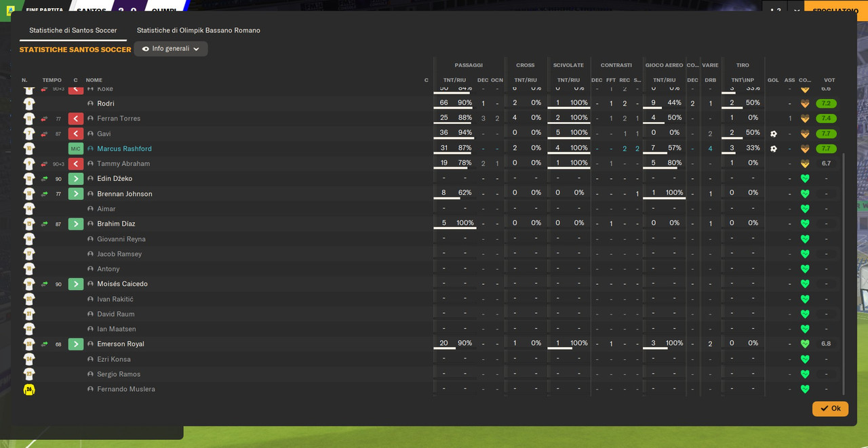Sort by the DRB column header
Image resolution: width=868 pixels, height=448 pixels.
coord(710,80)
